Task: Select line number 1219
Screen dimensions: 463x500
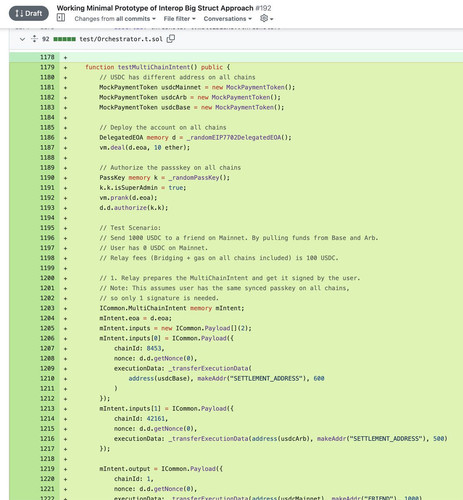Action: click(x=47, y=468)
